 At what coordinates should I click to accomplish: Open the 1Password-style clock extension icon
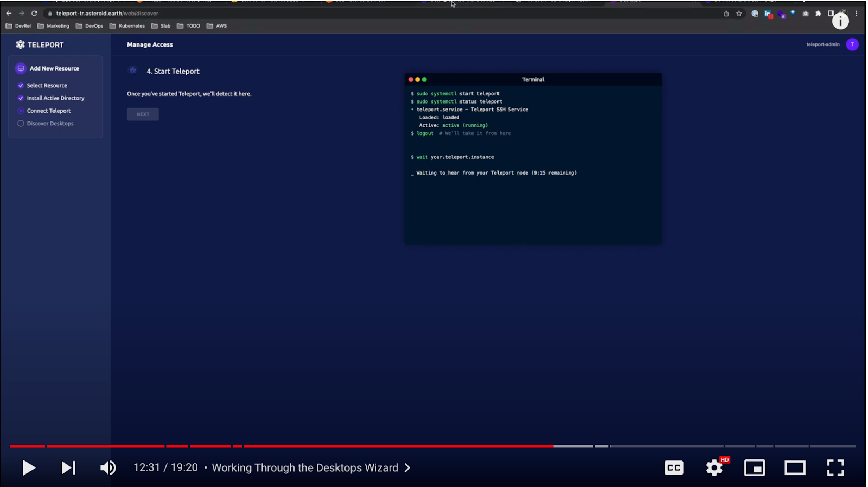(x=755, y=14)
